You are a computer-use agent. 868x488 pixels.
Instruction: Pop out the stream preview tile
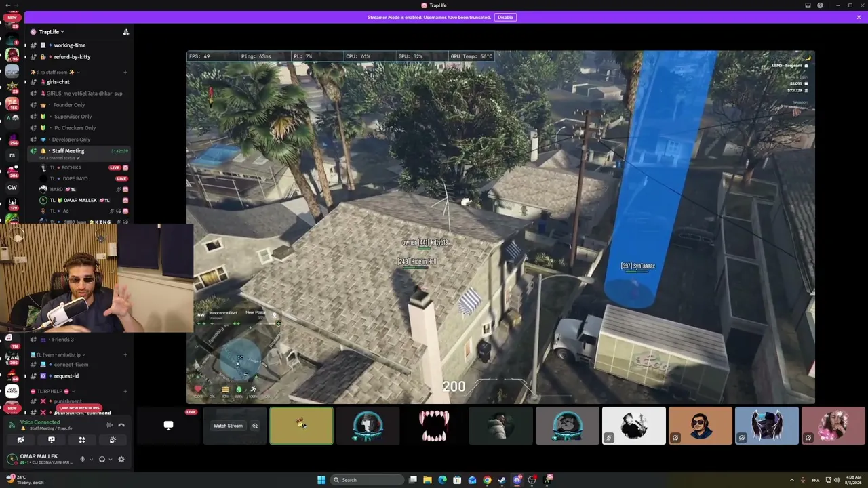[x=255, y=426]
